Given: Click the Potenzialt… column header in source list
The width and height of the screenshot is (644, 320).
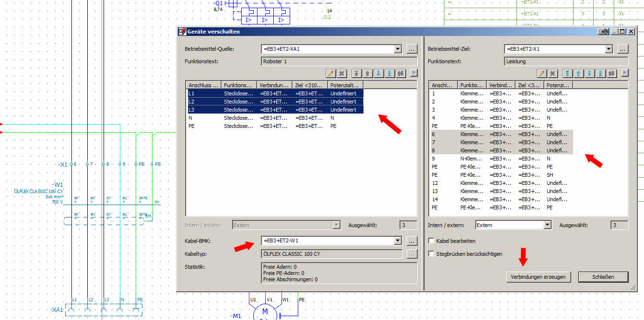Looking at the screenshot, I should pos(346,85).
